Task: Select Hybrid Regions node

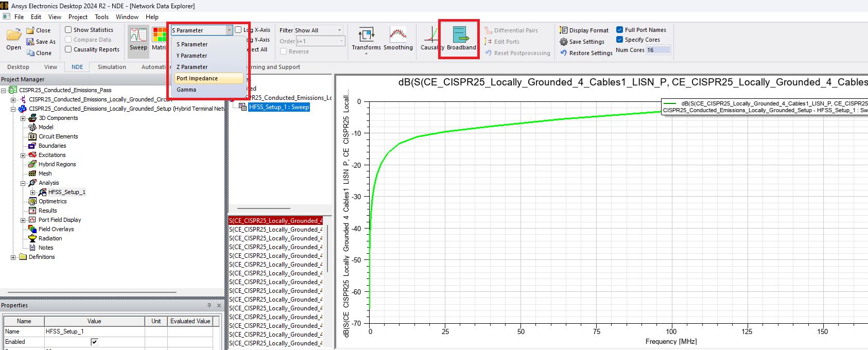Action: click(x=57, y=164)
